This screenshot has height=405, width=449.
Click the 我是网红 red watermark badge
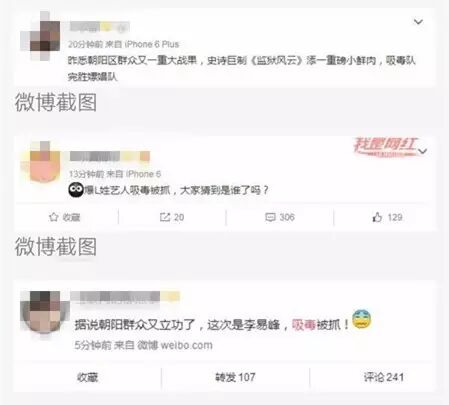click(385, 146)
